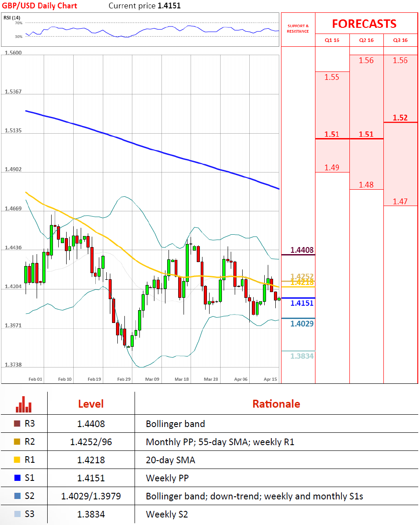This screenshot has height=525, width=420.
Task: Click the current price value 1.4151 in header
Action: [168, 6]
